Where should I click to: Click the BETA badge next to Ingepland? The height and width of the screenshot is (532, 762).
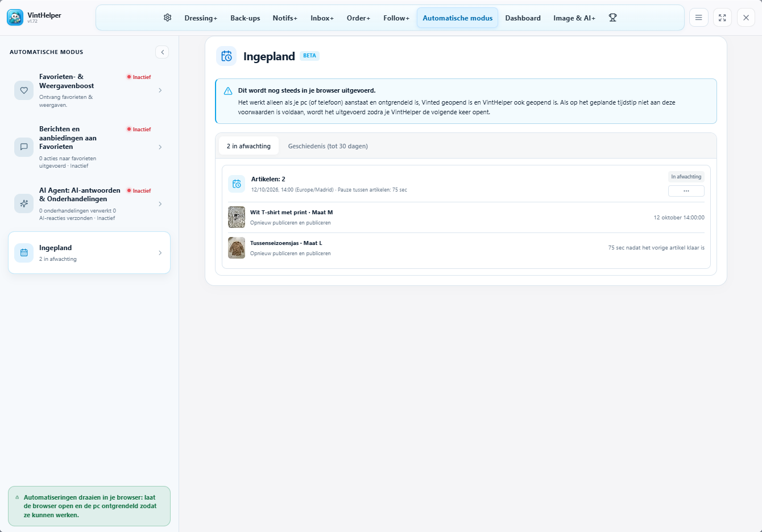pos(309,56)
